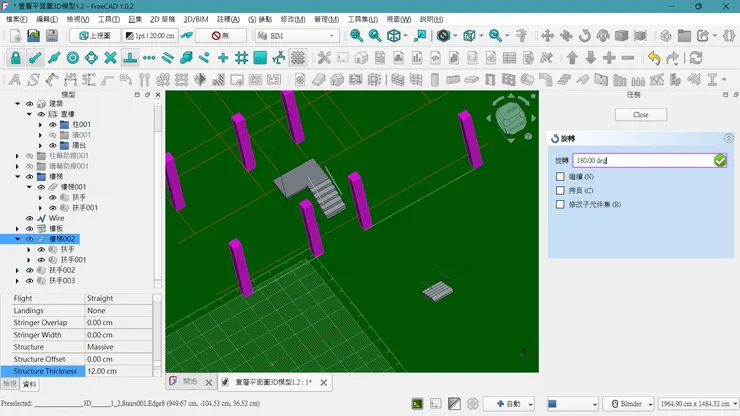Toggle the snap lock icon
This screenshot has width=740, height=416.
tap(15, 58)
